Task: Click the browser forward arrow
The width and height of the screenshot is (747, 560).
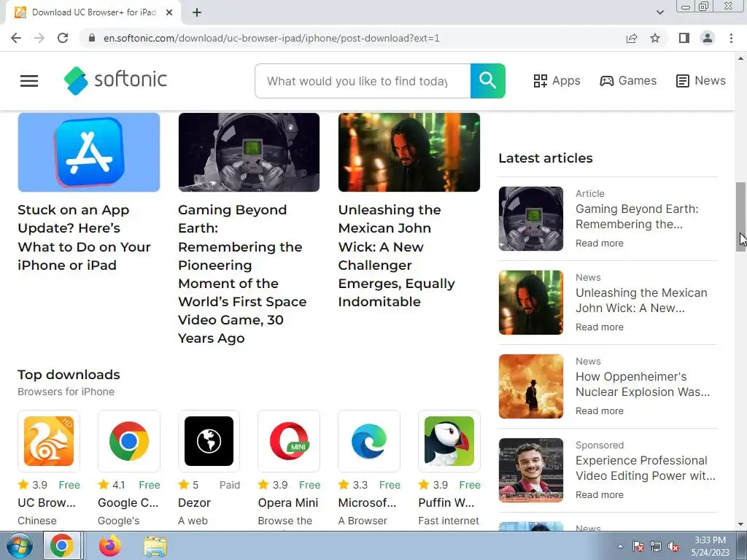Action: tap(39, 38)
